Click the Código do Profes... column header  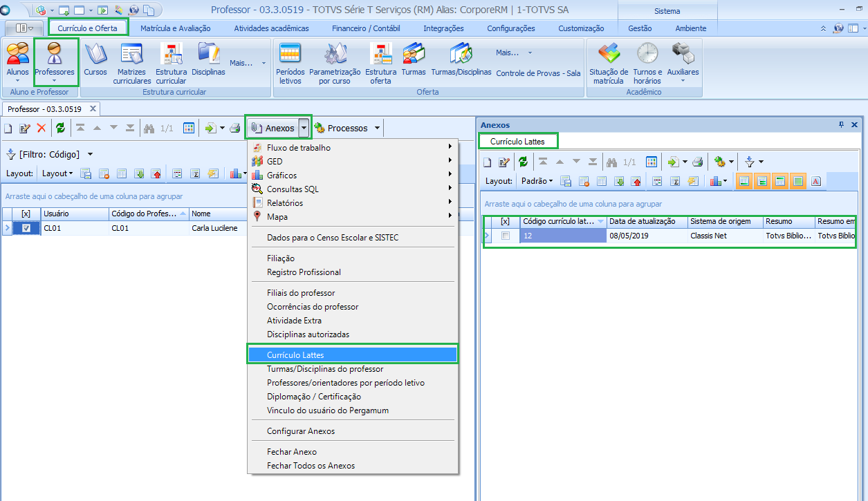point(149,214)
